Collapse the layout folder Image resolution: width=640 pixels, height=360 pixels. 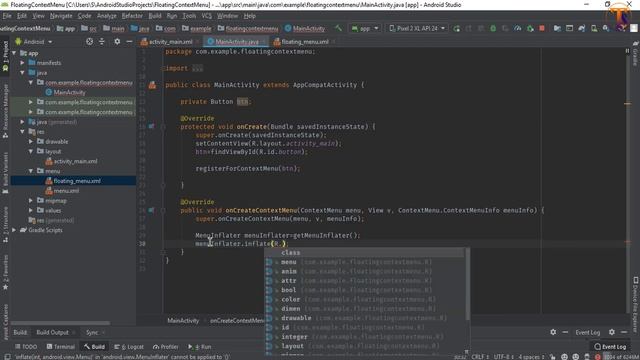pos(31,151)
